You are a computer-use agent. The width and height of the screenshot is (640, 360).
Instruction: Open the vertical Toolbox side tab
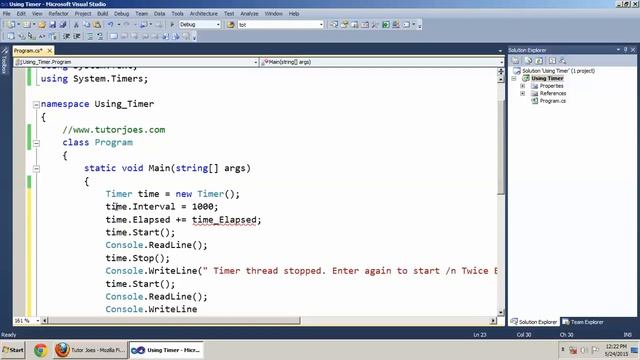coord(4,61)
